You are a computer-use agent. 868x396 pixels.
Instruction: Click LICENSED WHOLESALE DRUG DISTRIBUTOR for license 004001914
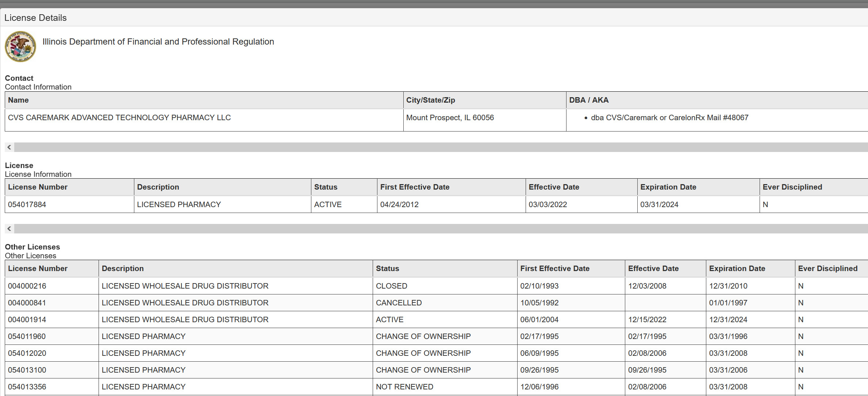[x=185, y=320]
